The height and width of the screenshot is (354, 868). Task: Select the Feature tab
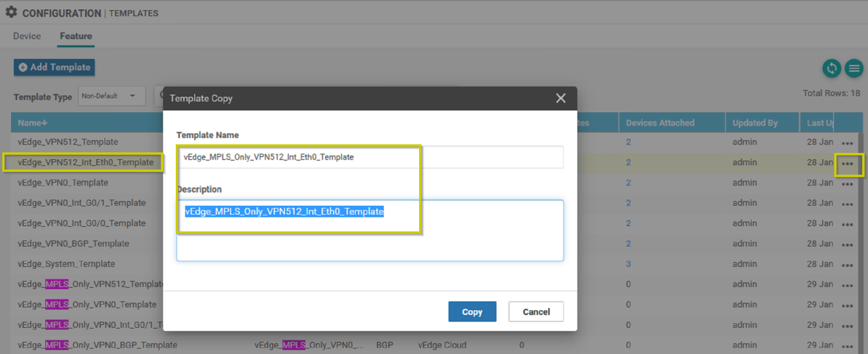(x=76, y=36)
